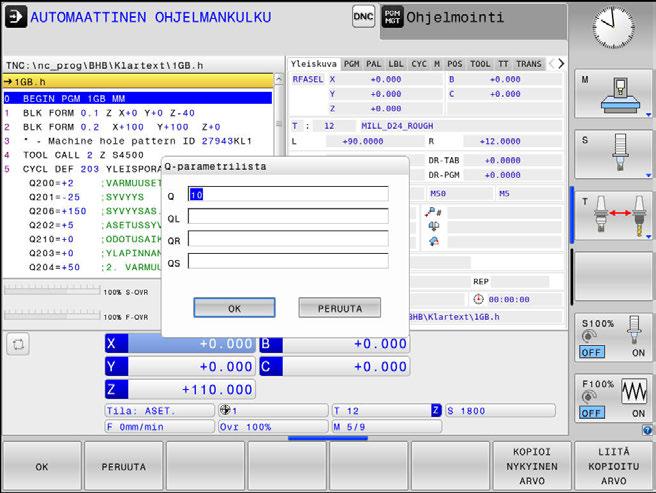Click the QL parameter input field
This screenshot has height=493, width=656.
288,216
